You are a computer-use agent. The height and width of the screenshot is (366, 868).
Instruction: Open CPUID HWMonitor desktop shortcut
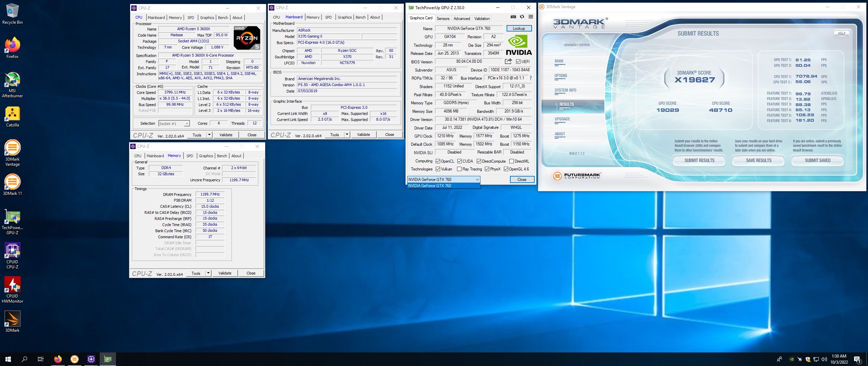click(x=12, y=290)
